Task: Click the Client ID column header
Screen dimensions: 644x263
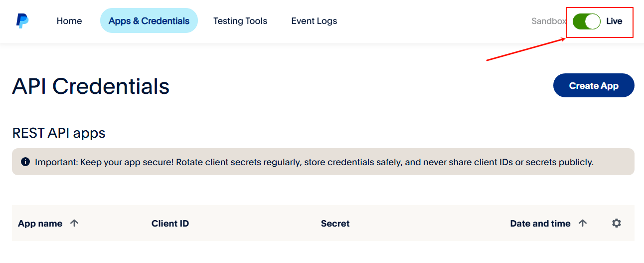Action: click(x=170, y=224)
